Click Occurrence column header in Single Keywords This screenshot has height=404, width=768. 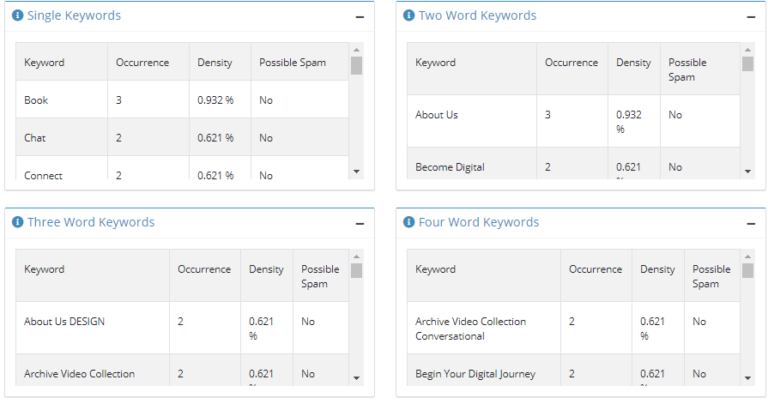pos(142,62)
